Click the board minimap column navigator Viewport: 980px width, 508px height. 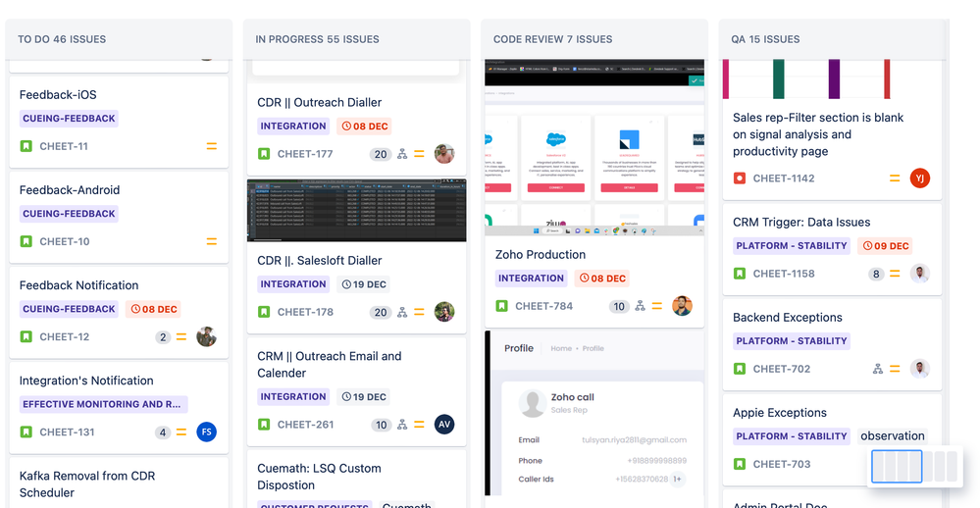click(x=916, y=466)
